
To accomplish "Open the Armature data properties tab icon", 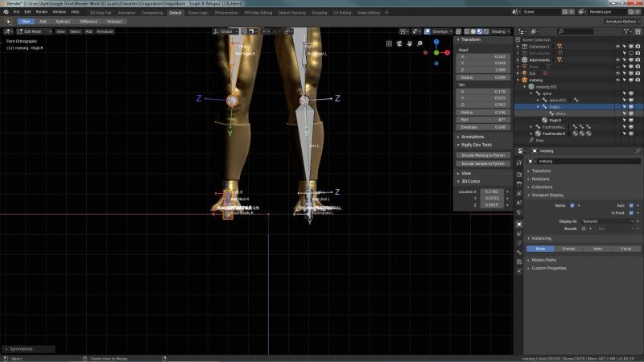I will point(519,243).
